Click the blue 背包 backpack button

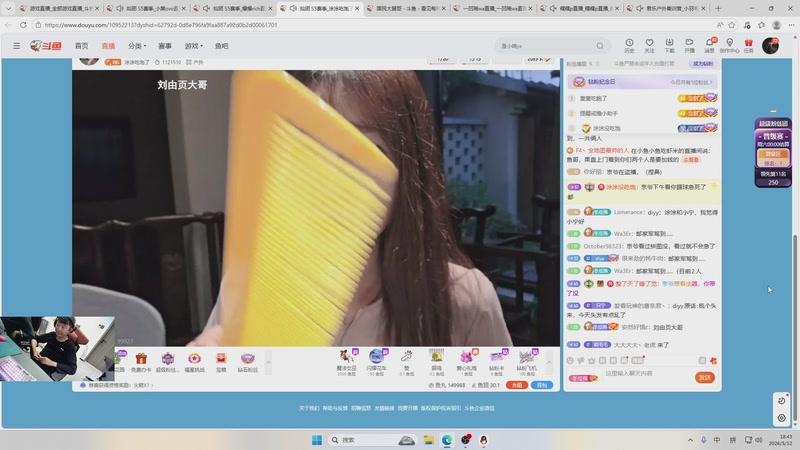tap(542, 385)
